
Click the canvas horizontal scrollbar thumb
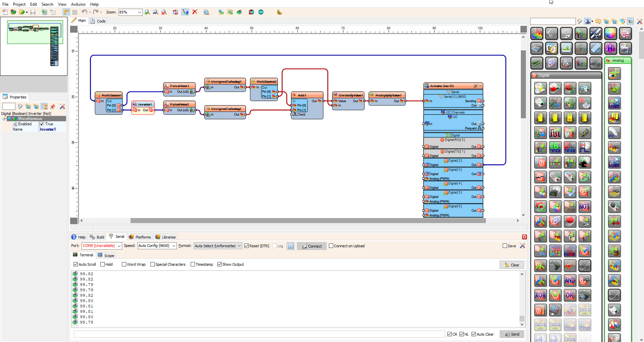(x=308, y=221)
